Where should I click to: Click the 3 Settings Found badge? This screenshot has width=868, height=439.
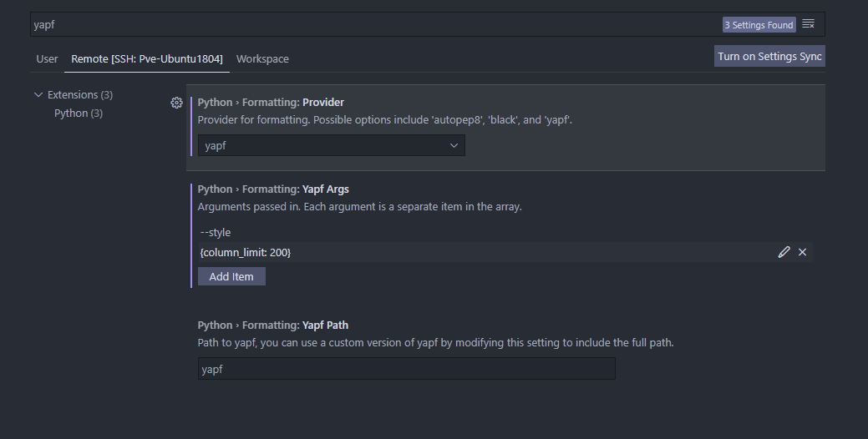pos(759,25)
